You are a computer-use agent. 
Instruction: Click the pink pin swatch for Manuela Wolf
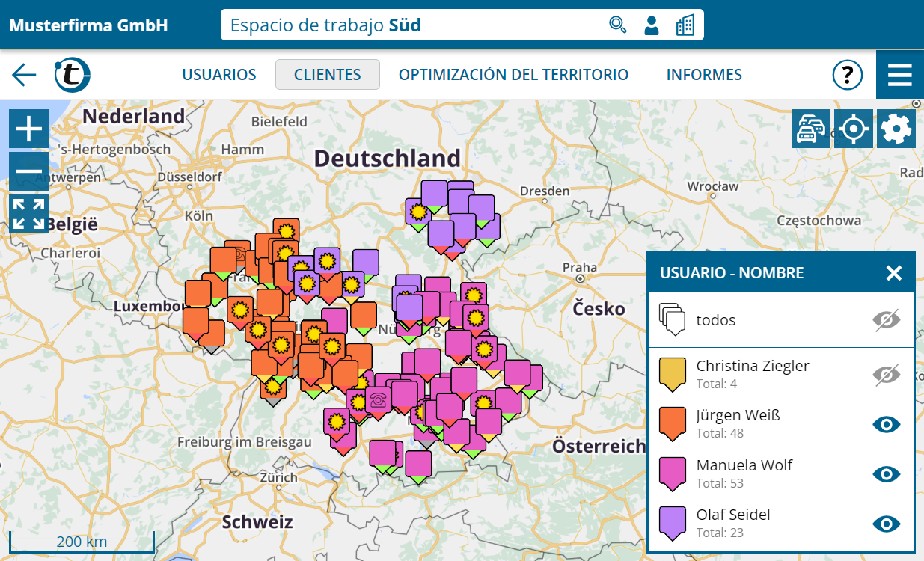tap(672, 474)
